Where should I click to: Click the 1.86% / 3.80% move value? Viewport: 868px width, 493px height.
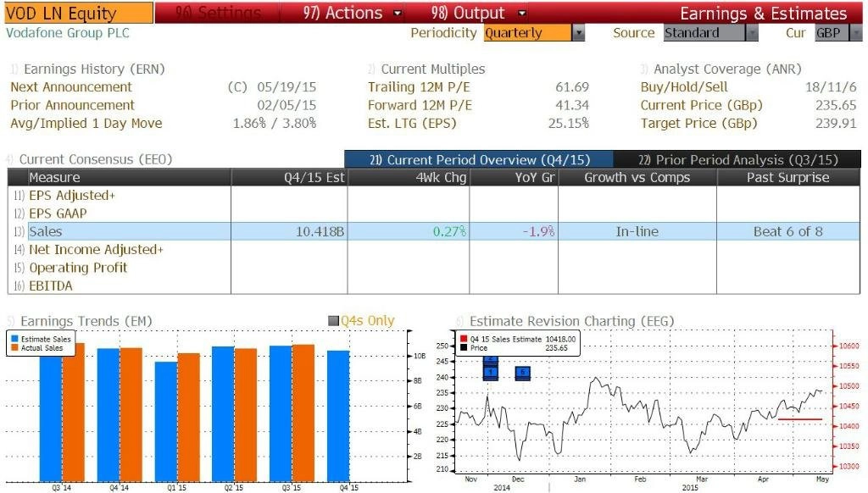pyautogui.click(x=275, y=123)
